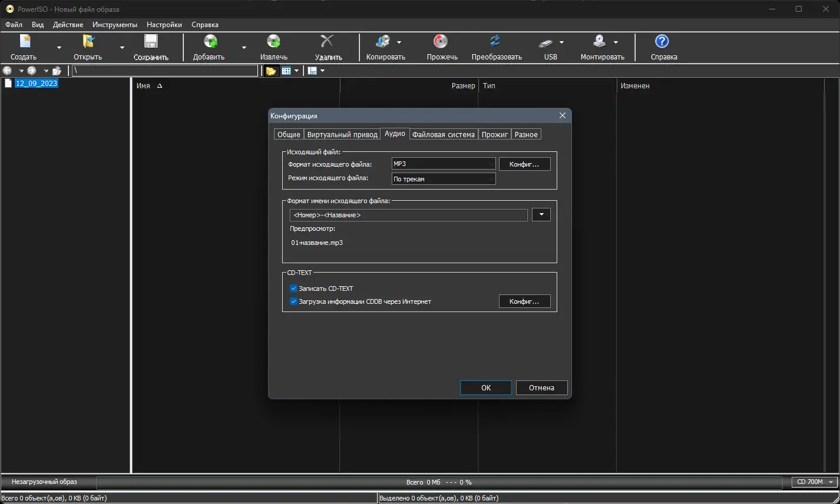Expand the Создать dropdown arrow

(59, 48)
